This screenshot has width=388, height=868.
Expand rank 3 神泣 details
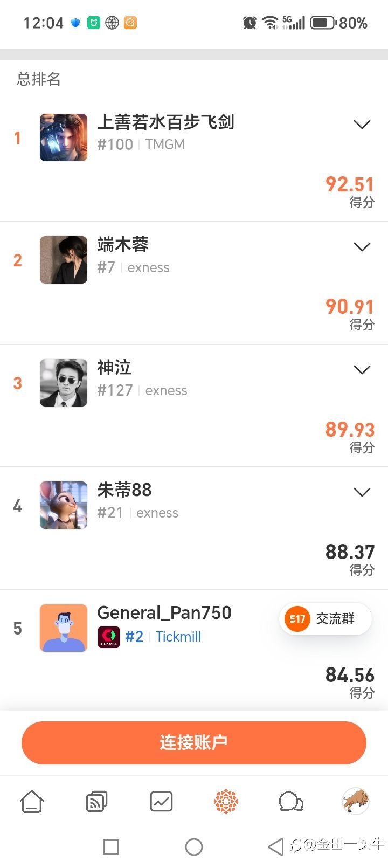point(362,370)
